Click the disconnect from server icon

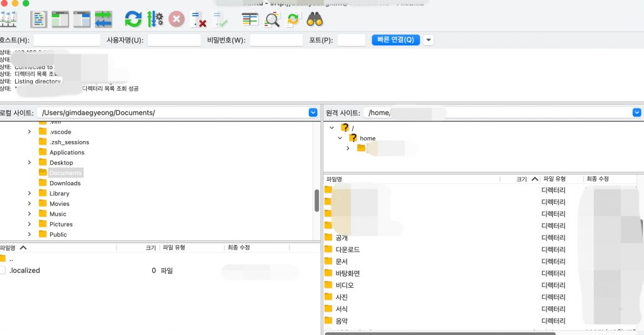tap(199, 20)
